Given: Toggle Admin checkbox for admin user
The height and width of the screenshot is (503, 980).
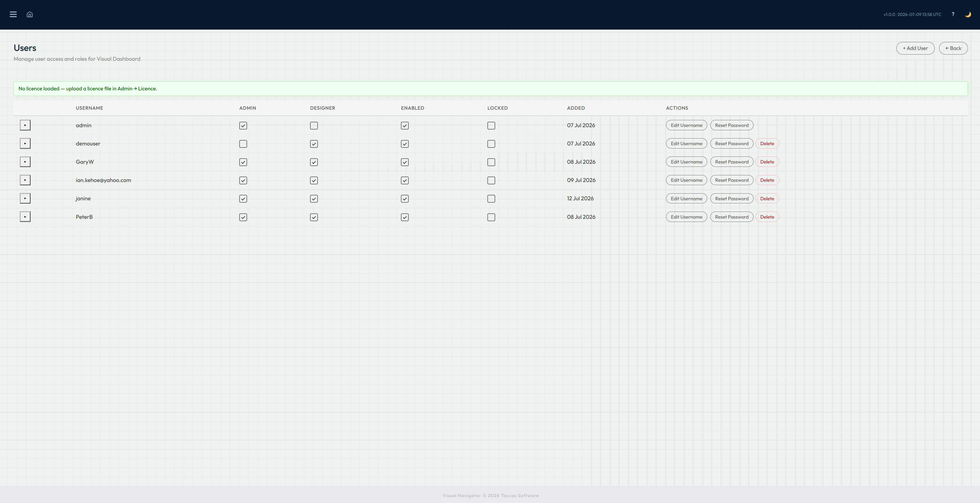Looking at the screenshot, I should click(x=243, y=126).
